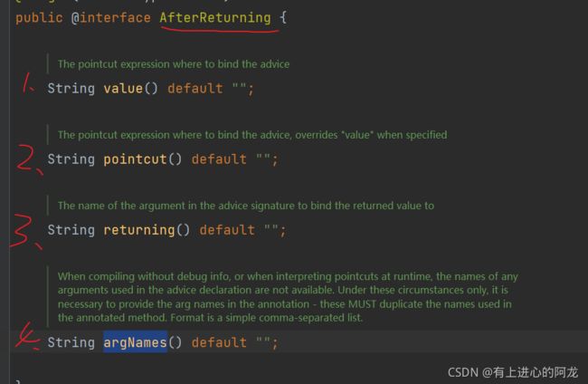This screenshot has height=384, width=588.
Task: Click the 'When compiling without debug info' comment
Action: point(288,297)
